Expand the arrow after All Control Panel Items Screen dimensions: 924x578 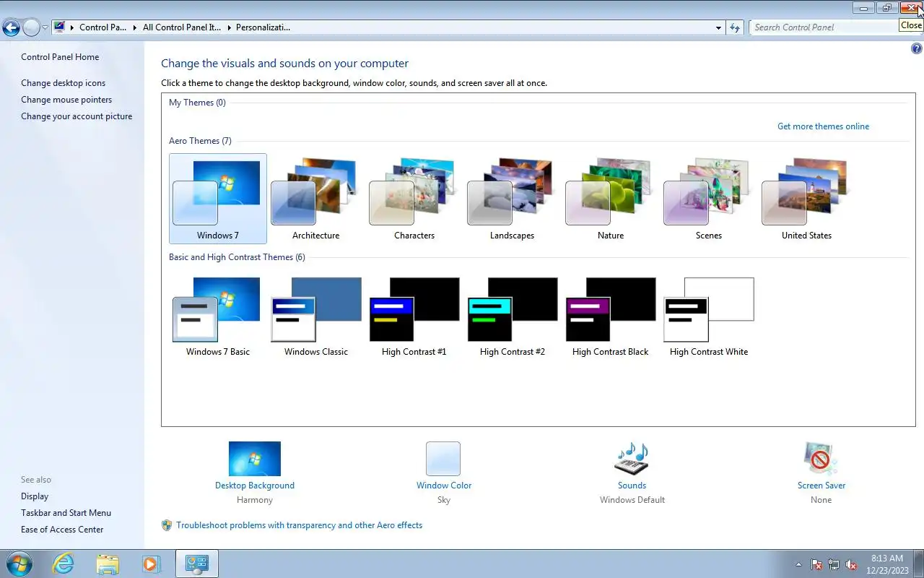coord(229,27)
